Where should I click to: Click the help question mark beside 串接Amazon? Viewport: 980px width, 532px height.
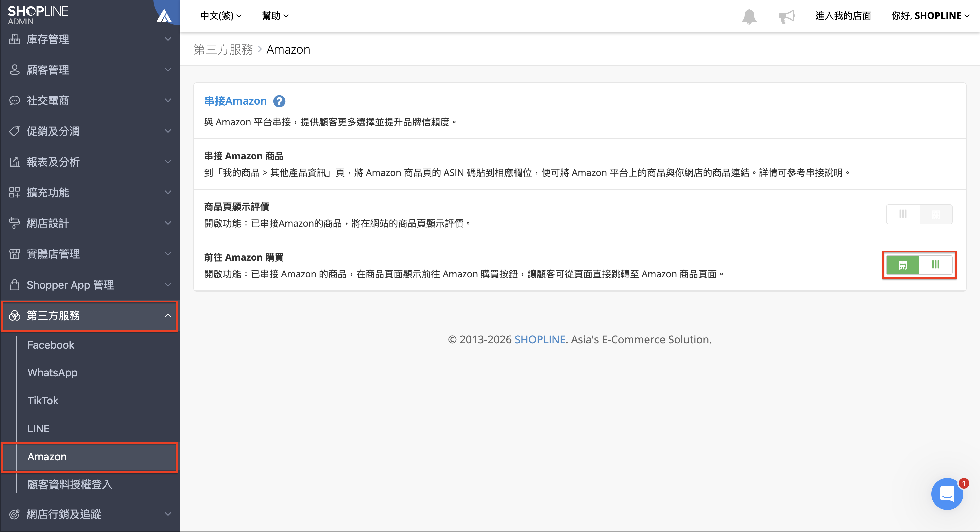(x=279, y=101)
